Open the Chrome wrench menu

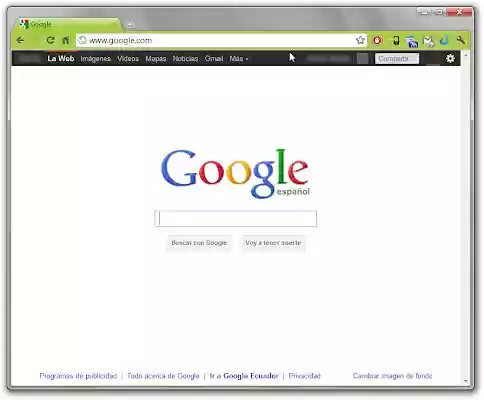pos(461,40)
